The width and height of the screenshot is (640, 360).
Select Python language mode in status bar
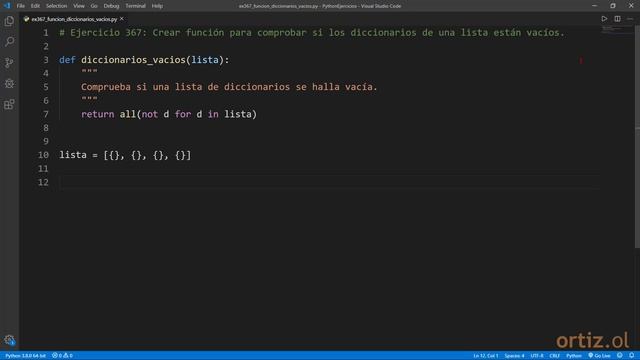tap(573, 356)
